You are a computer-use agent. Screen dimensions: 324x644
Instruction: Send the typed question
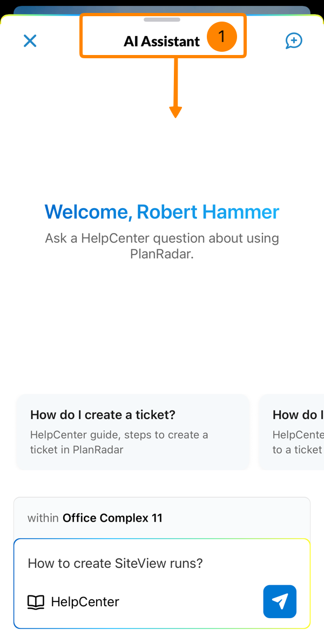(x=280, y=601)
